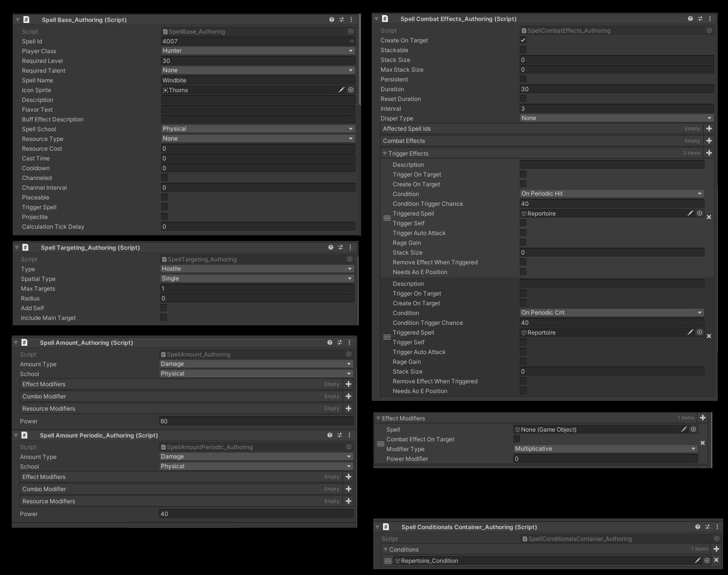The height and width of the screenshot is (575, 728).
Task: Open Condition dropdown showing On Periodic Hit
Action: click(x=611, y=194)
